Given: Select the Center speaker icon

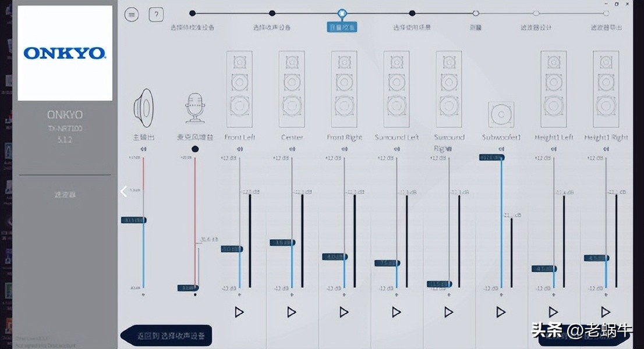Looking at the screenshot, I should [x=292, y=89].
